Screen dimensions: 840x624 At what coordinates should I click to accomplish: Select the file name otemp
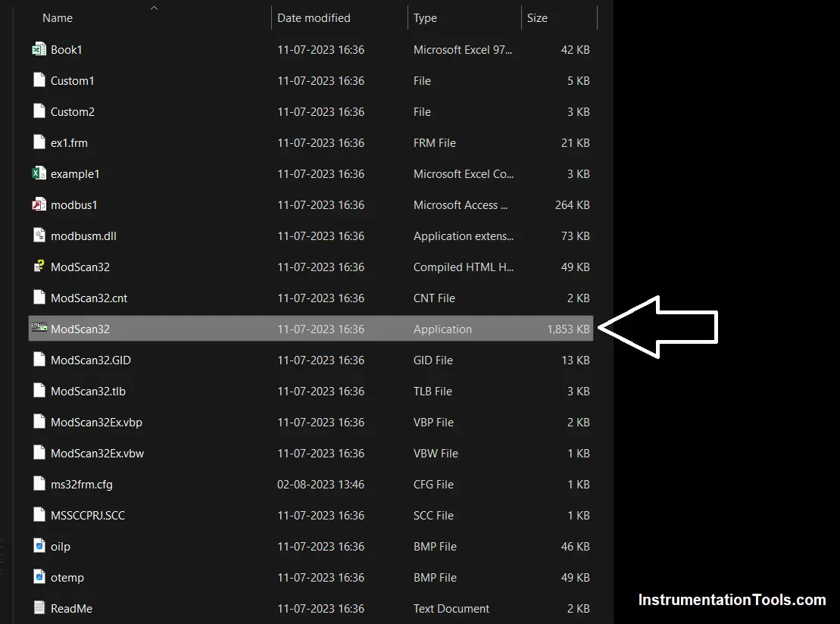(67, 578)
